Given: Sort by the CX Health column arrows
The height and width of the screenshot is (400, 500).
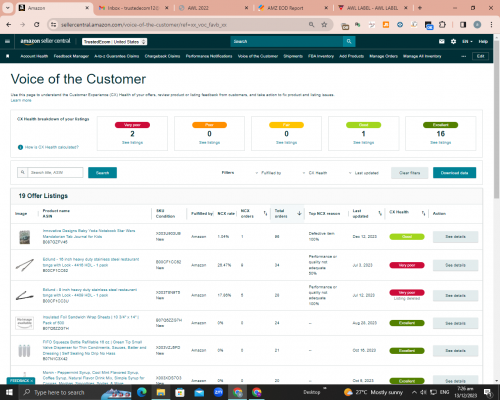Looking at the screenshot, I should point(423,213).
